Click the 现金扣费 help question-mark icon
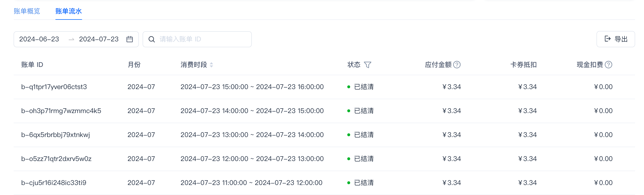Screen dimensions: 644x195 609,65
